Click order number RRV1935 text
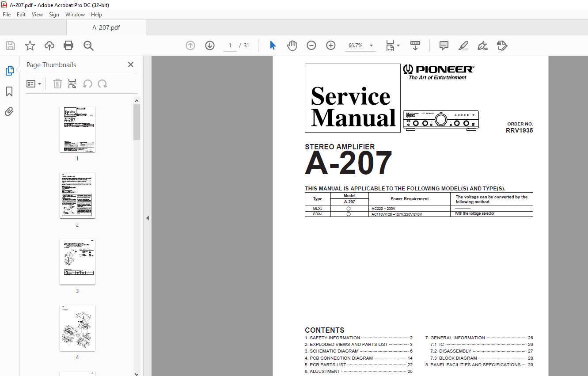Screen dimensions: 588x376 (519, 130)
